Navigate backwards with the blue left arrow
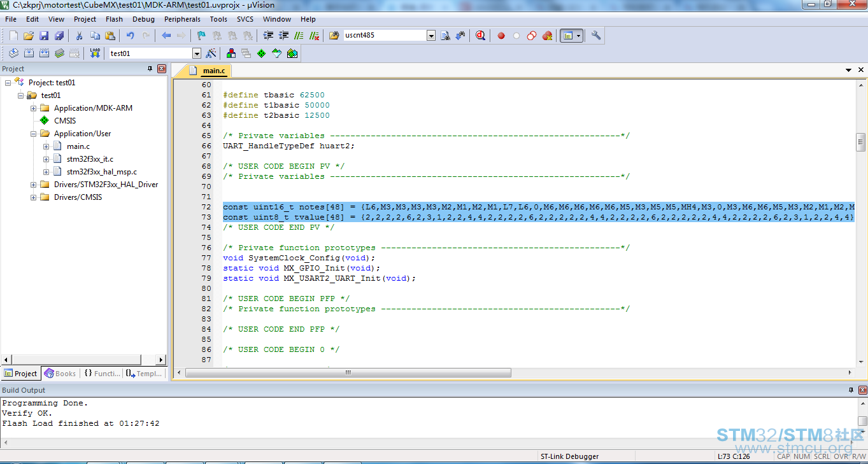 [166, 36]
